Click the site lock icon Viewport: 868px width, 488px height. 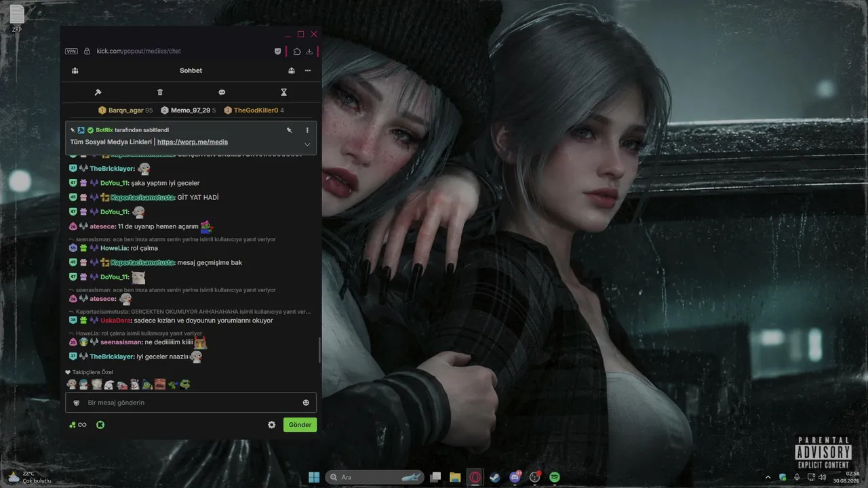point(87,51)
